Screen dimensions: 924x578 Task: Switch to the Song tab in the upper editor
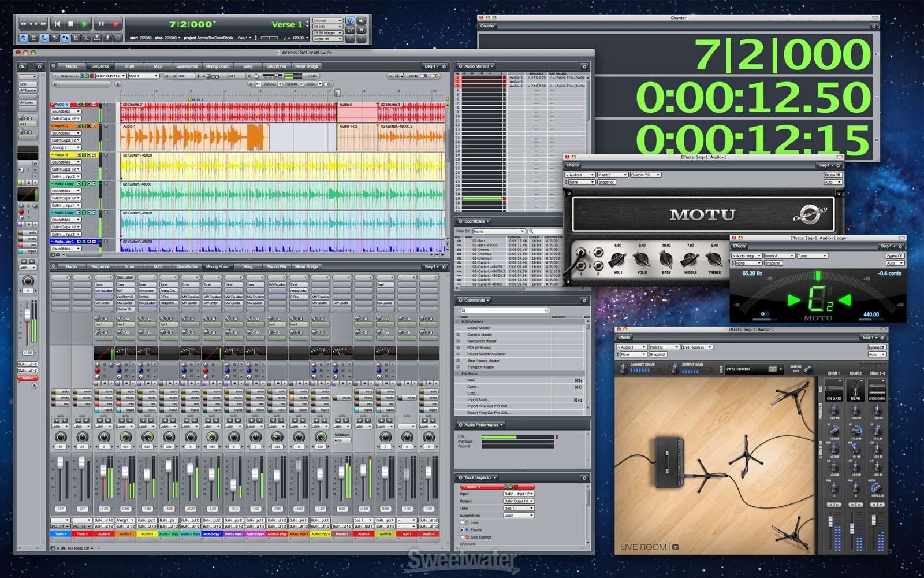coord(248,66)
